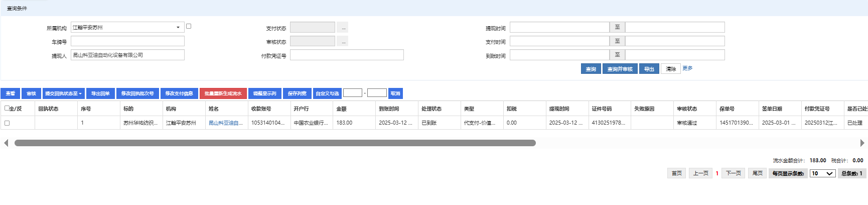This screenshot has height=205, width=868.
Task: Click the 审核 toolbar button
Action: coord(31,93)
